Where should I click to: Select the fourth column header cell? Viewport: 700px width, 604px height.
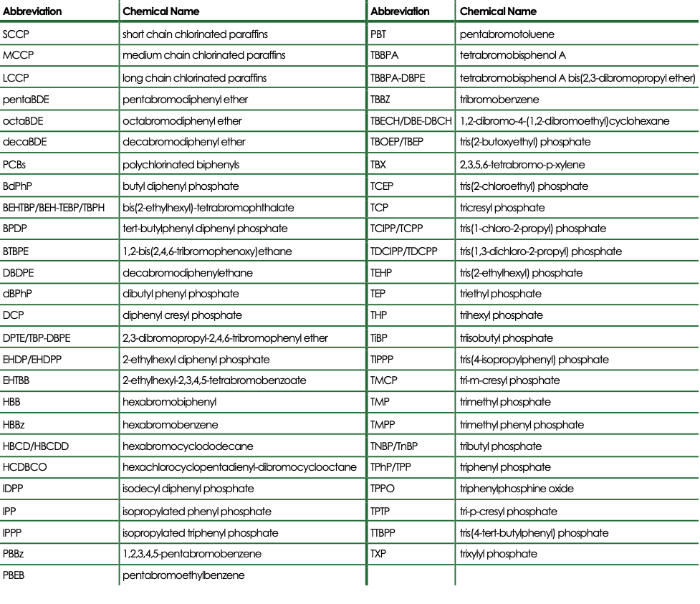click(577, 10)
